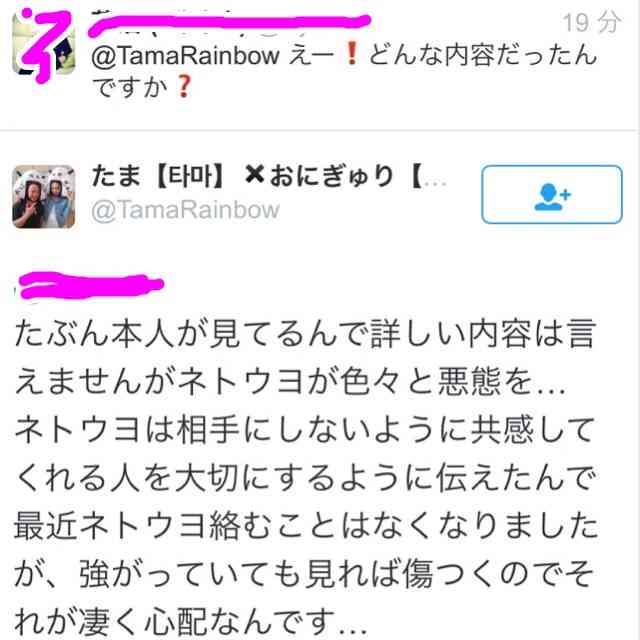Open たま's profile picture with two people

coord(44,197)
